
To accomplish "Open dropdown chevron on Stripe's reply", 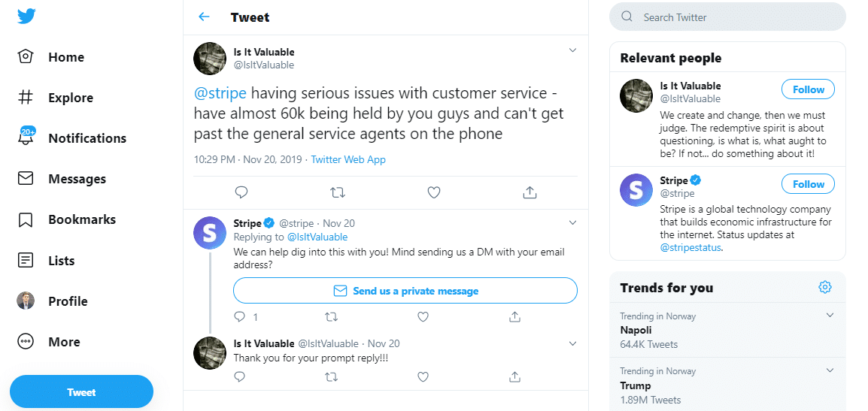I will (572, 222).
